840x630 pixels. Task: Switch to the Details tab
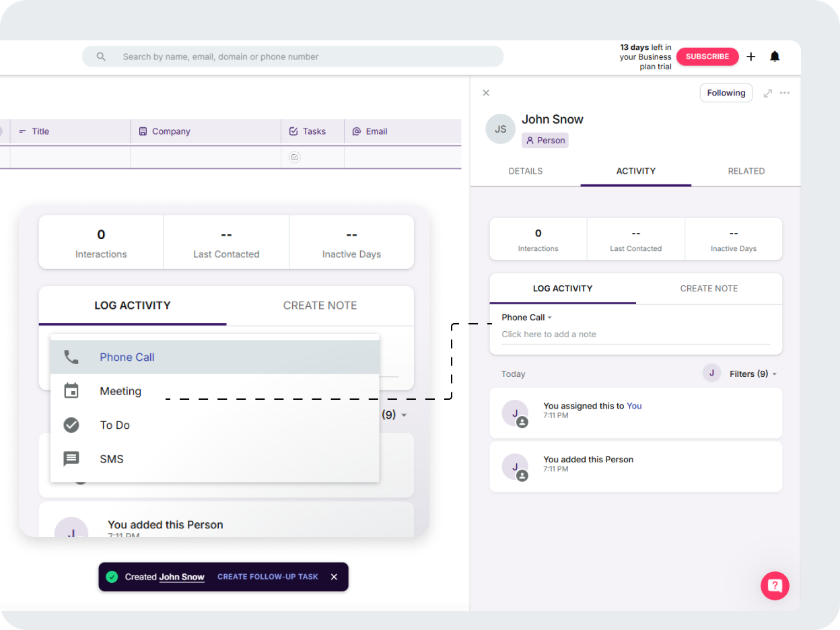[x=525, y=171]
